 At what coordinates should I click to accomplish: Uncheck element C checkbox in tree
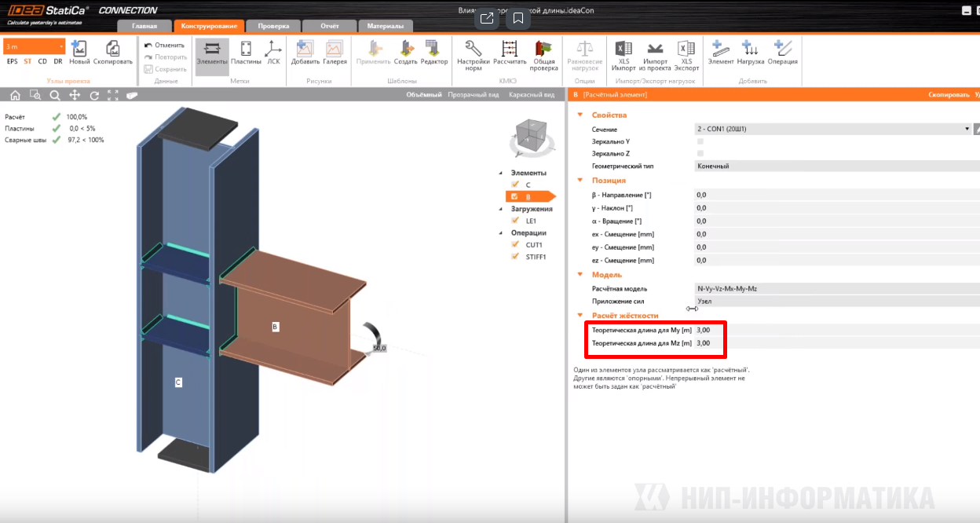[516, 185]
